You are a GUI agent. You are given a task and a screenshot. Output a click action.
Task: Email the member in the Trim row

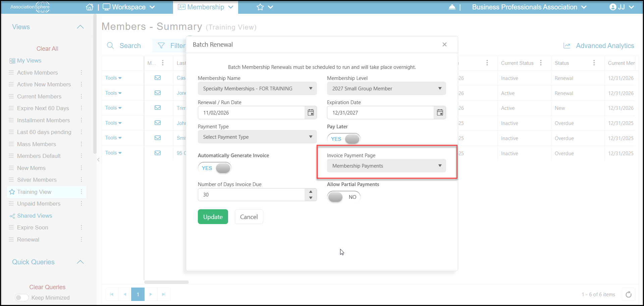click(158, 107)
